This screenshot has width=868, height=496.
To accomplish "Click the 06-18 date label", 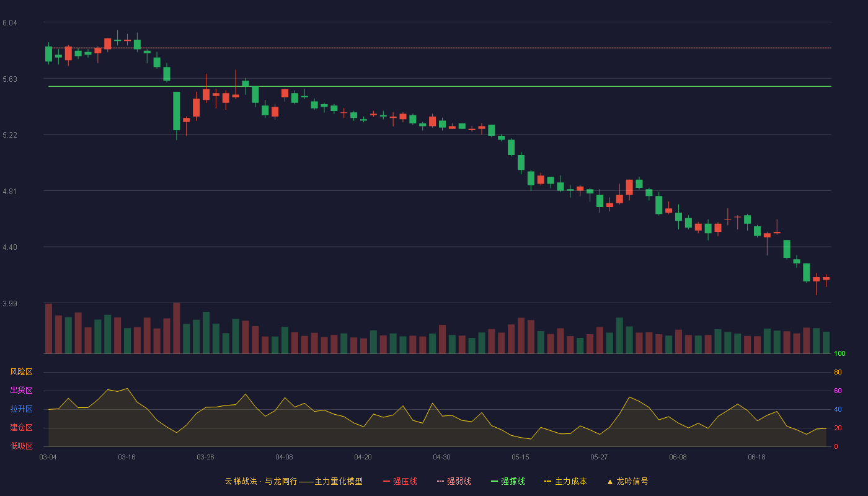I will [757, 457].
